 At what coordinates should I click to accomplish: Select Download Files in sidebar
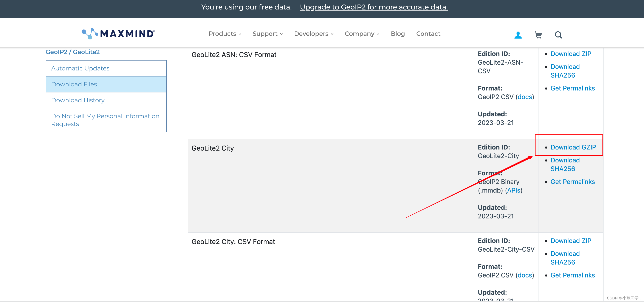point(74,84)
